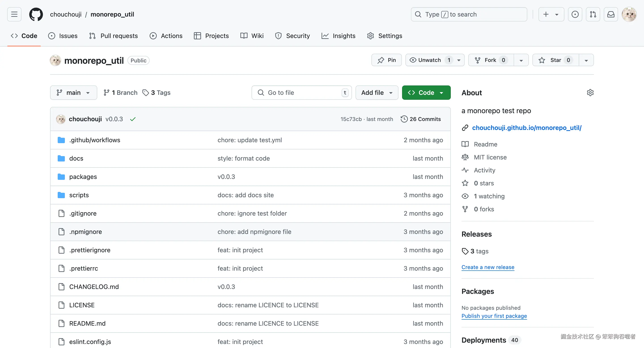Edit About details with gear icon
The image size is (644, 348).
click(x=590, y=93)
